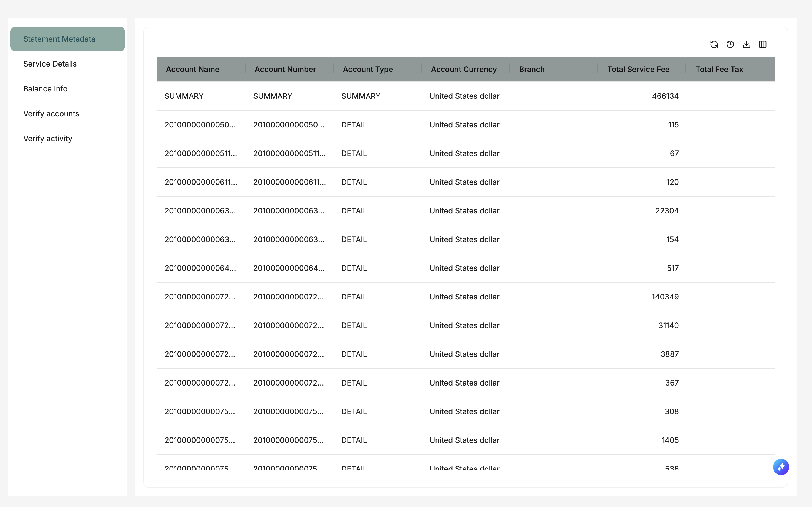
Task: Click the row with fee 22304
Action: 465,211
